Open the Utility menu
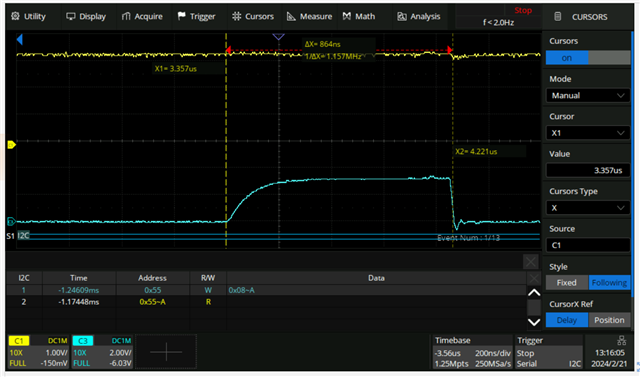640x377 pixels. click(29, 16)
